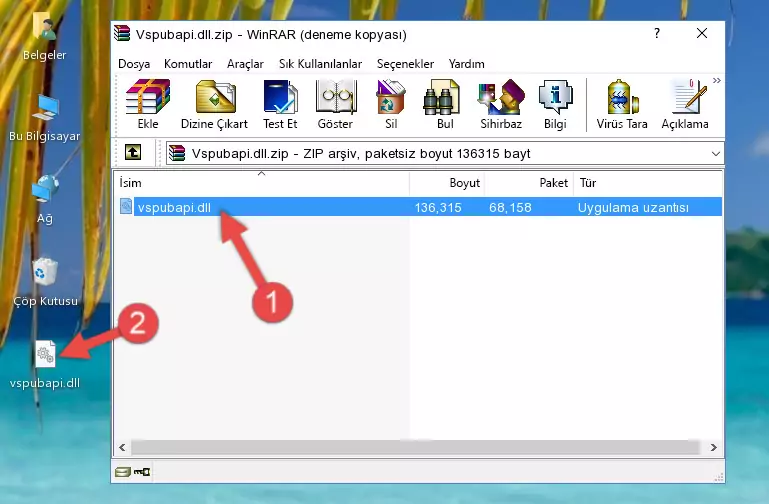Sort by Paket column header

529,183
